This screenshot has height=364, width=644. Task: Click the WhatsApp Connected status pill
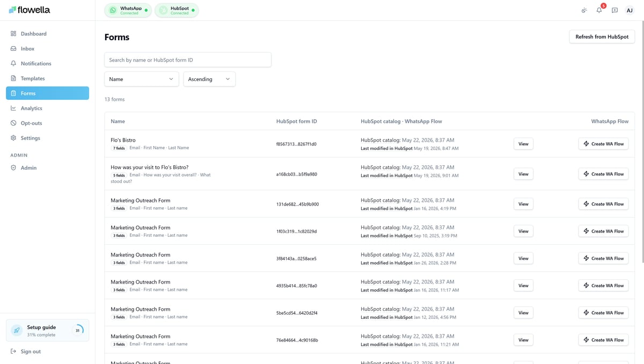(128, 10)
